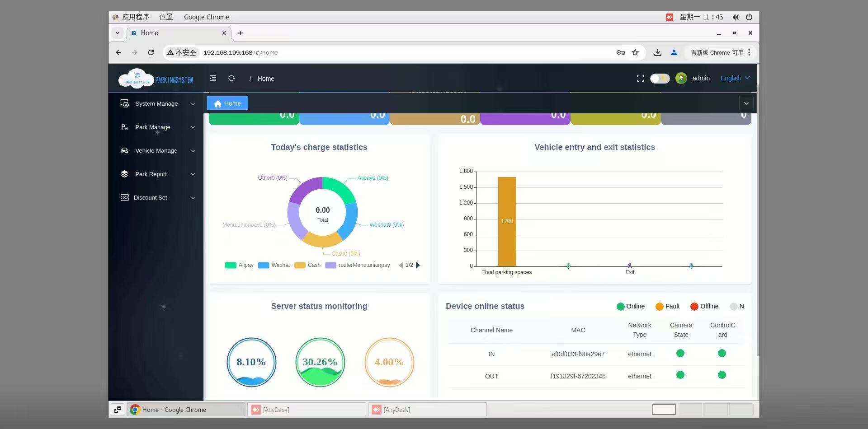Viewport: 868px width, 429px height.
Task: Click the refresh icon beside the breadcrumb
Action: pos(232,78)
